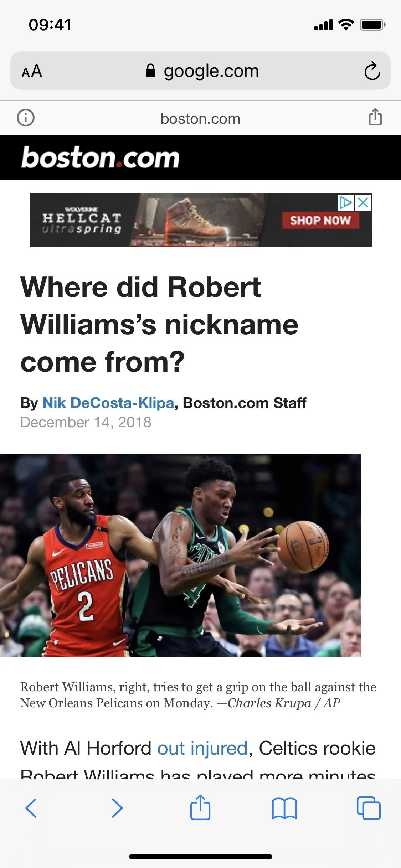Tap the boston.com AMP source label

(200, 118)
